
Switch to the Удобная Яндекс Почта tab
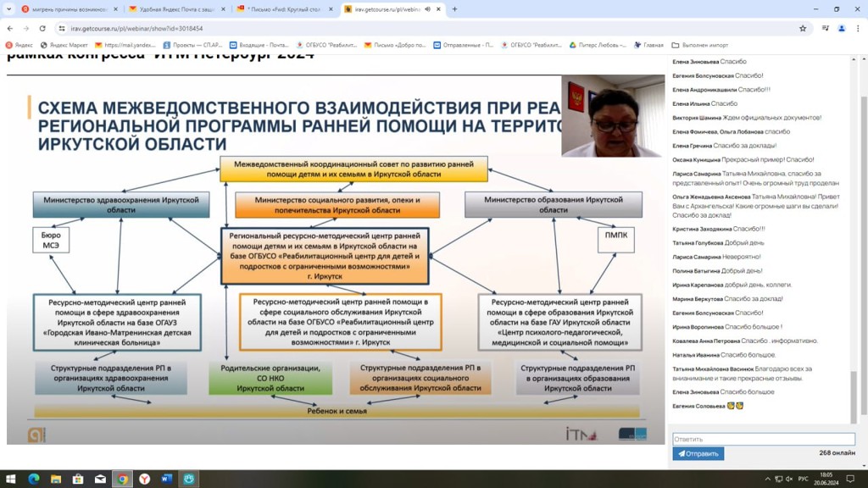tap(172, 9)
